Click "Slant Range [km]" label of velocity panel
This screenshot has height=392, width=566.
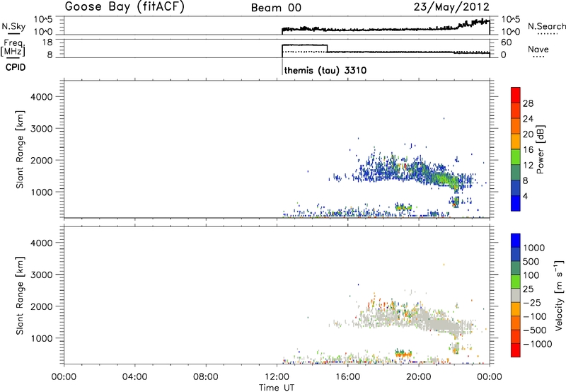coord(20,296)
